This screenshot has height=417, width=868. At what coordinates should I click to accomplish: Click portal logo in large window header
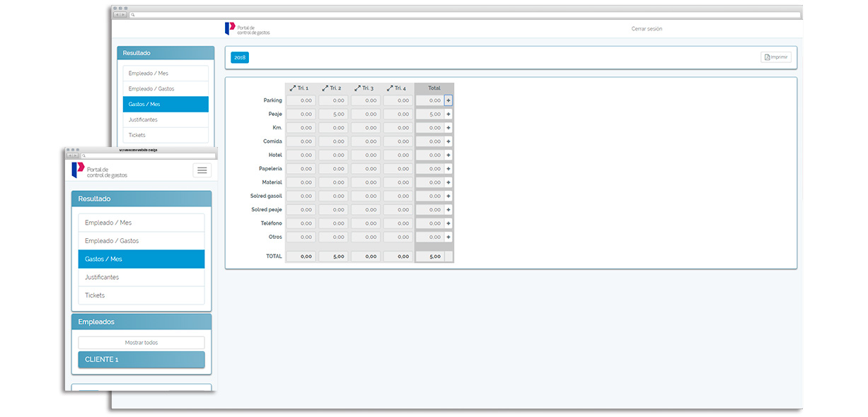click(247, 29)
